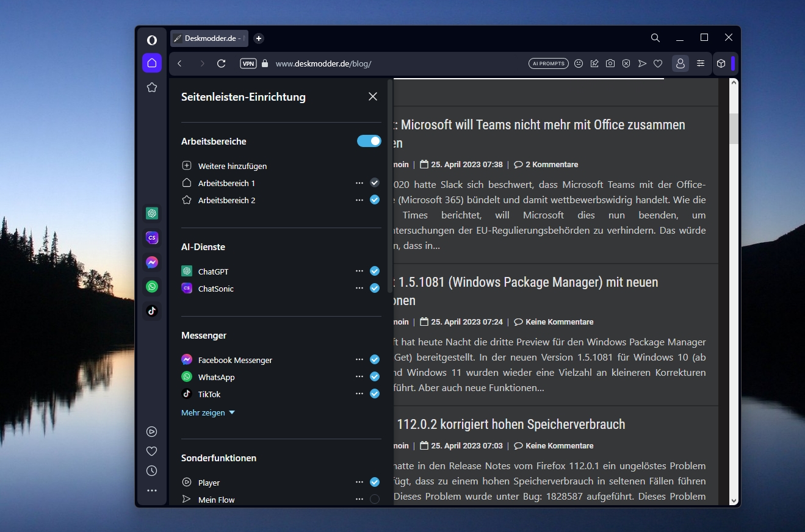This screenshot has width=805, height=532.
Task: Open options dots for Player
Action: click(x=359, y=483)
